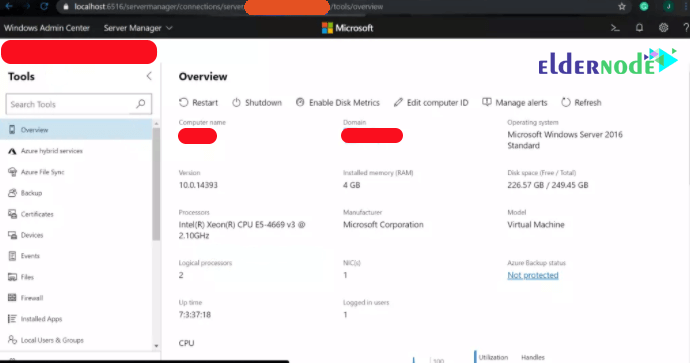Click version value 10.0.14393

pos(198,185)
